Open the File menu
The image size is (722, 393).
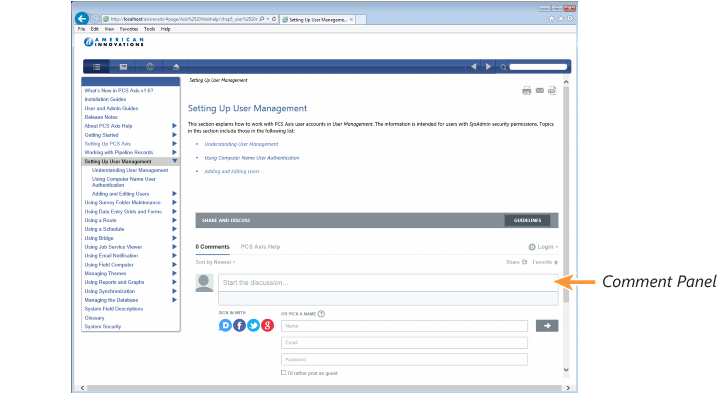pyautogui.click(x=82, y=29)
